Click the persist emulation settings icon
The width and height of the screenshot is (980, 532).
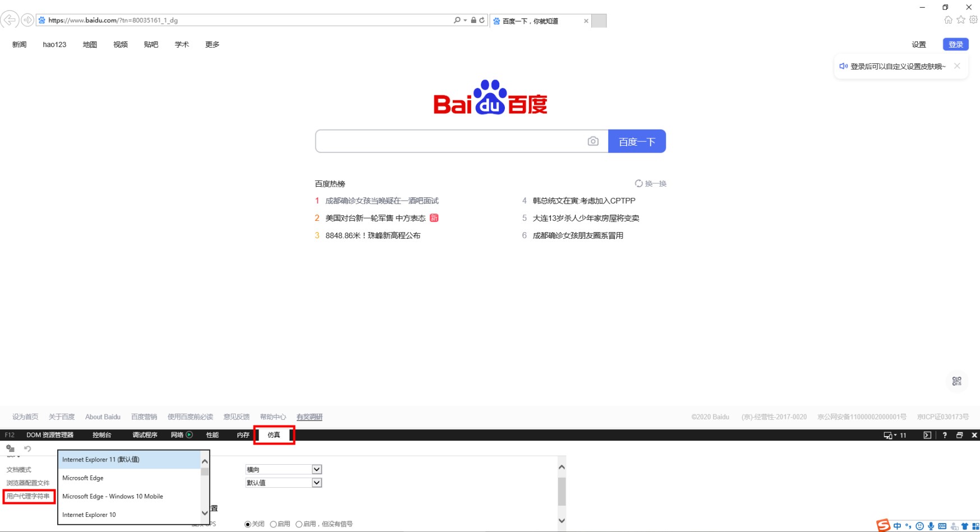pos(10,448)
